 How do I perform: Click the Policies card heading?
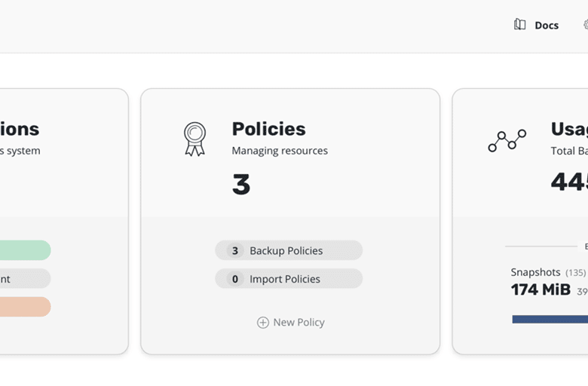click(x=268, y=129)
